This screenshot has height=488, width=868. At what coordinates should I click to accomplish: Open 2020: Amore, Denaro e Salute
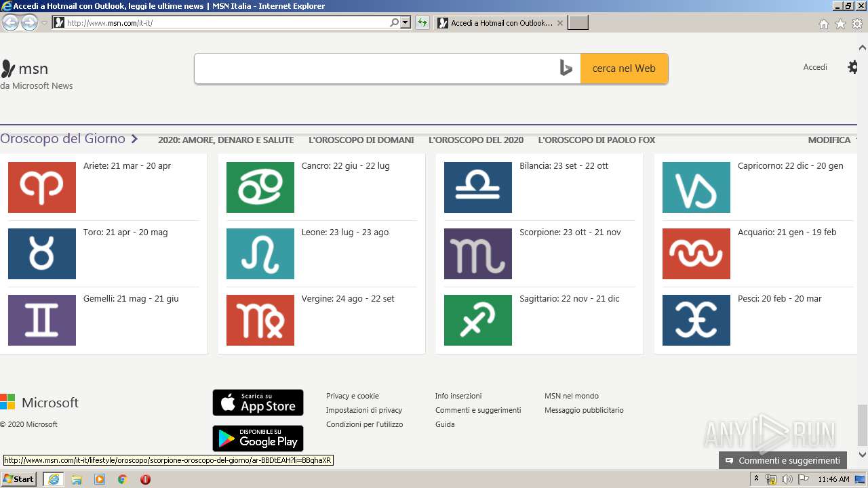point(226,140)
